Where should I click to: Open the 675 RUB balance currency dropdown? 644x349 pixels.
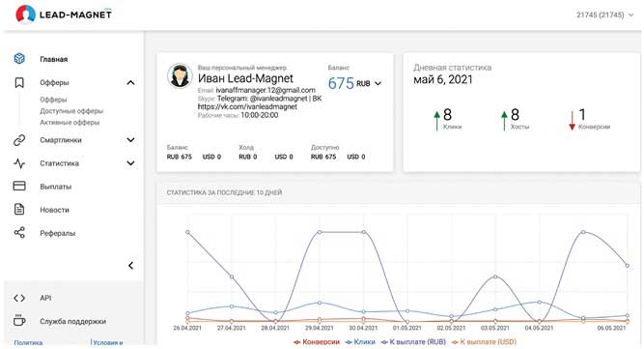pos(378,83)
